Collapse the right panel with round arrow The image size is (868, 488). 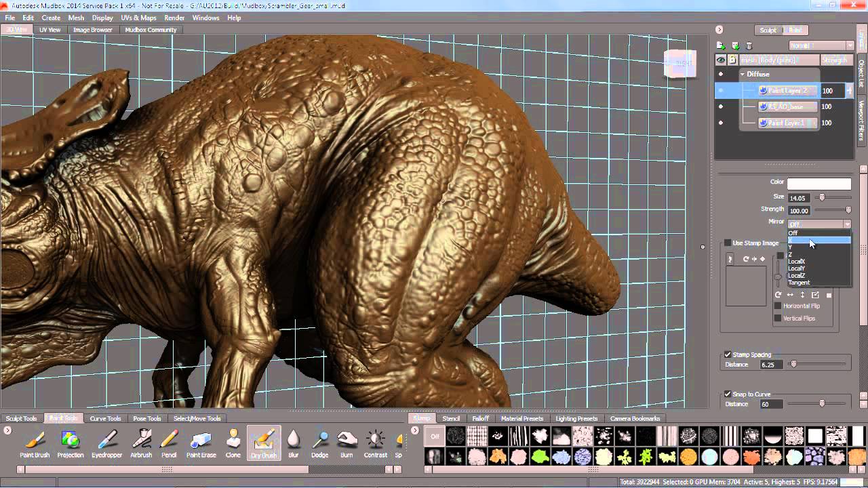pos(719,30)
